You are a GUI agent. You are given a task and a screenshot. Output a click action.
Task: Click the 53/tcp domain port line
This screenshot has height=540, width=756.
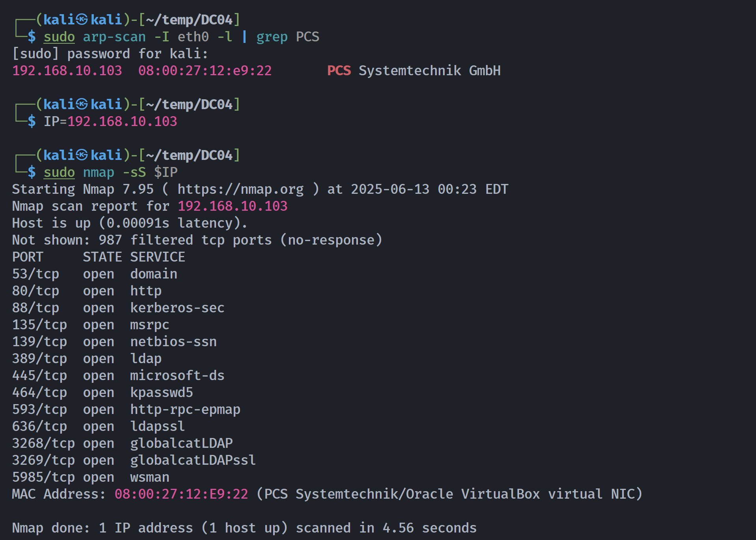pyautogui.click(x=95, y=274)
